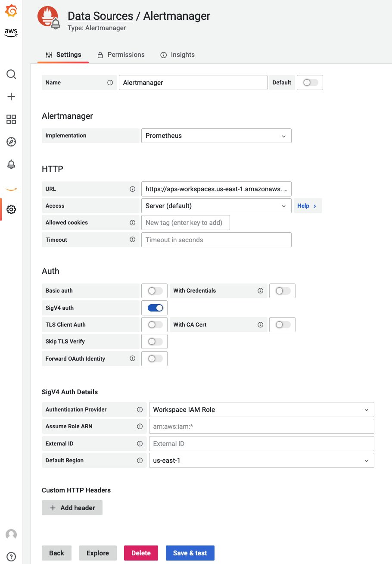Open Configuration via the gear icon
392x564 pixels.
[x=11, y=209]
